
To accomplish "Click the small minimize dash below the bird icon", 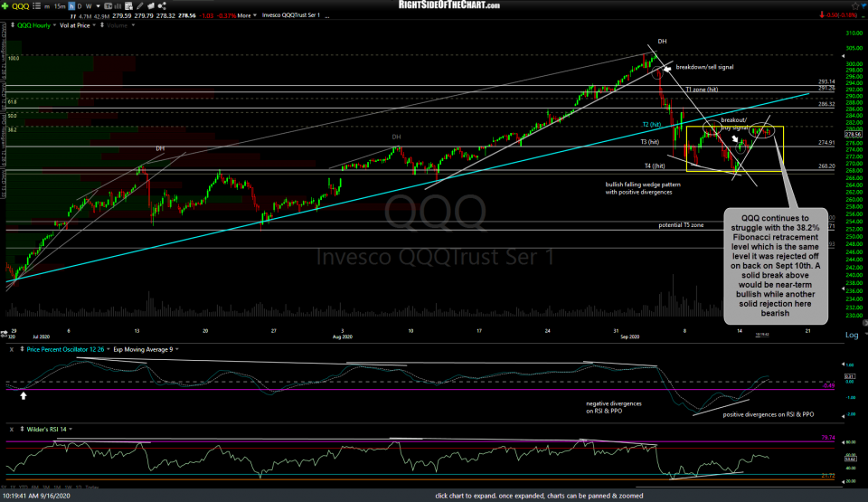I will pos(863,17).
